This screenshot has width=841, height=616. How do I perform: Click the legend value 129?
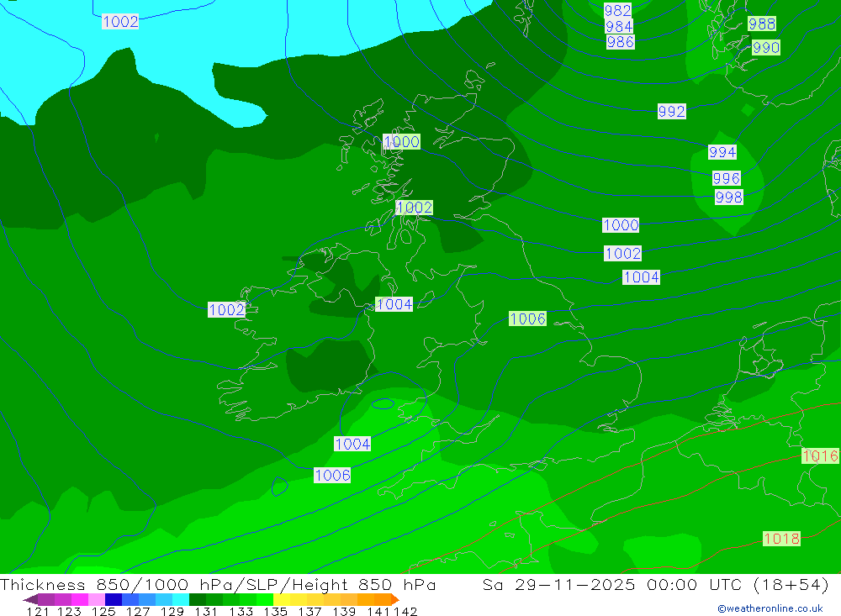click(x=172, y=612)
